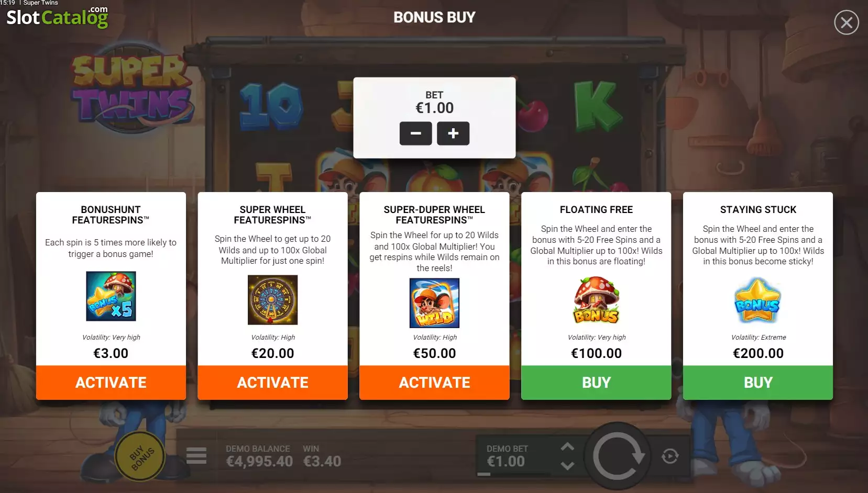Increase bet with the plus button

point(453,133)
